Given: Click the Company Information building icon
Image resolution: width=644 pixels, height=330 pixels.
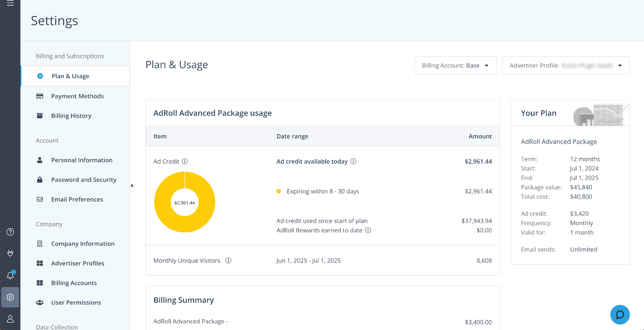Looking at the screenshot, I should coord(40,244).
